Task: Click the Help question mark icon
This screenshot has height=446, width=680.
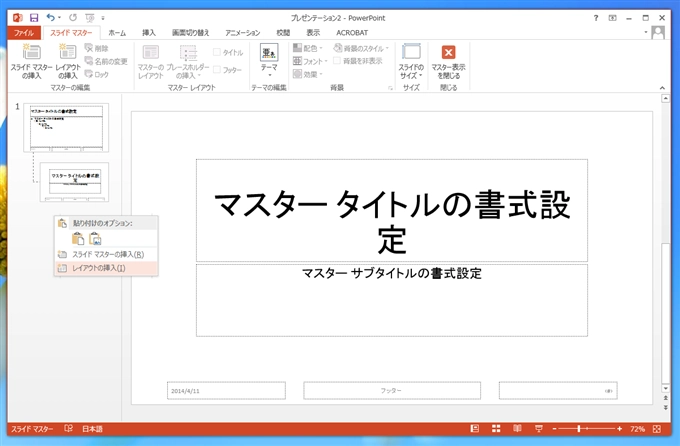Action: [596, 18]
